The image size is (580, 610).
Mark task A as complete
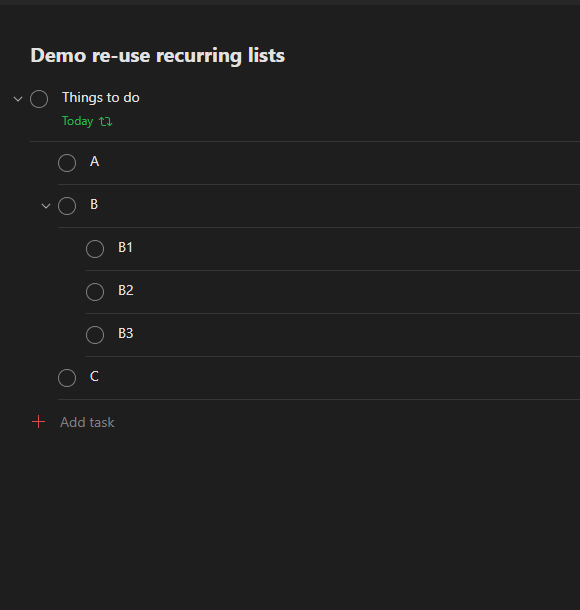(x=67, y=163)
